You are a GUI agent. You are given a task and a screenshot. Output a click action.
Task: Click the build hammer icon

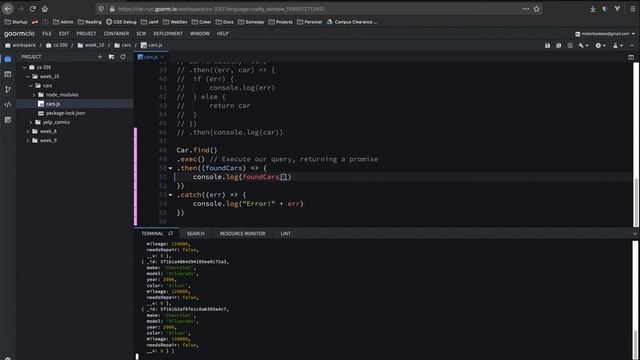[x=581, y=45]
